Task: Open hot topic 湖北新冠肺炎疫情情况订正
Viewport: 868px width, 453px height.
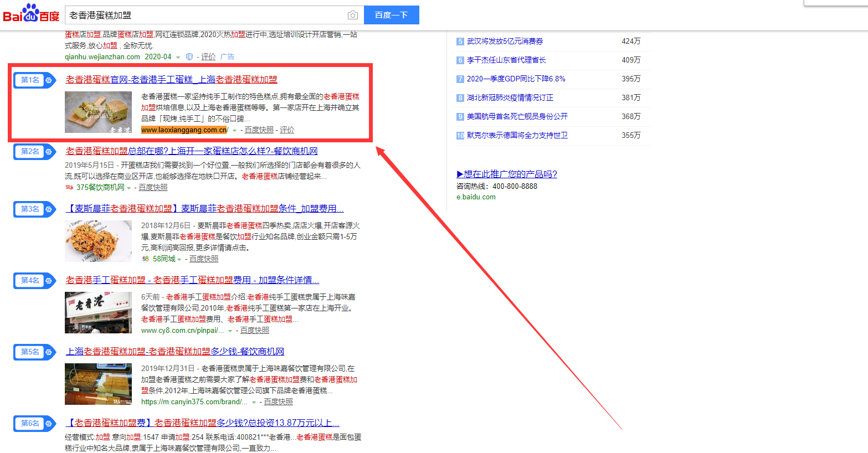Action: [510, 97]
